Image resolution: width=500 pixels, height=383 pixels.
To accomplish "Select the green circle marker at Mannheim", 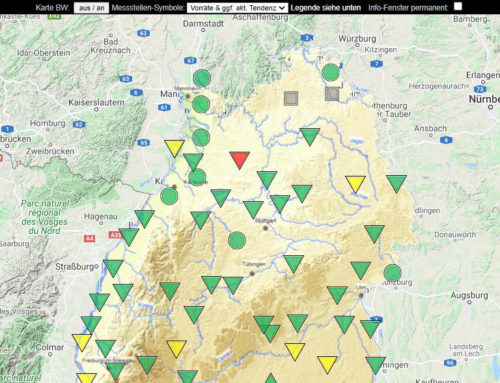I will click(201, 104).
